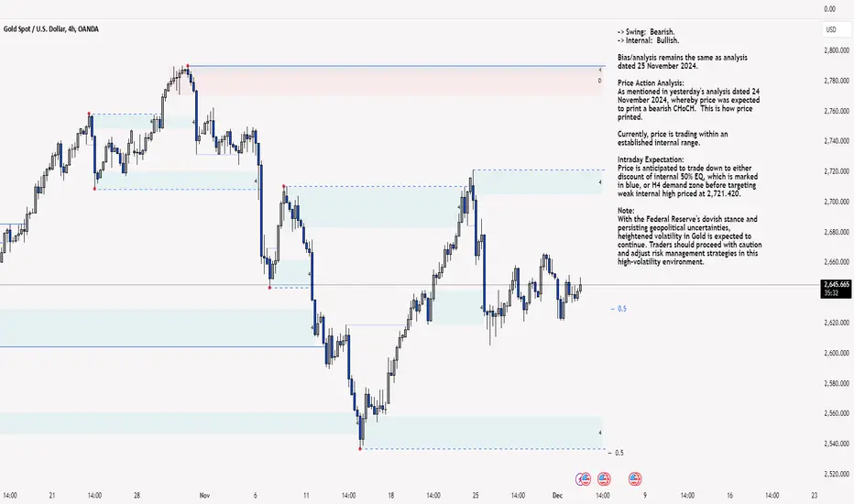Open the US flag event icon beside the 9 date

tap(634, 479)
